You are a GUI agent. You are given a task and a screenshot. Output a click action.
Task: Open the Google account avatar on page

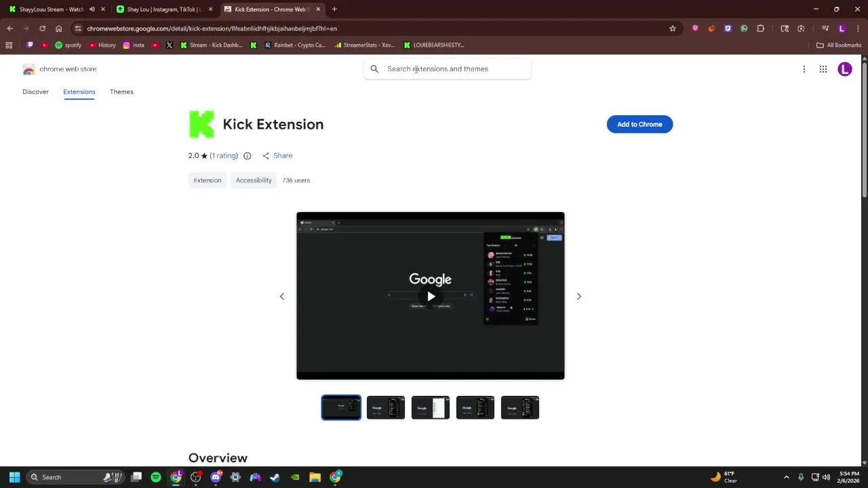(x=845, y=69)
